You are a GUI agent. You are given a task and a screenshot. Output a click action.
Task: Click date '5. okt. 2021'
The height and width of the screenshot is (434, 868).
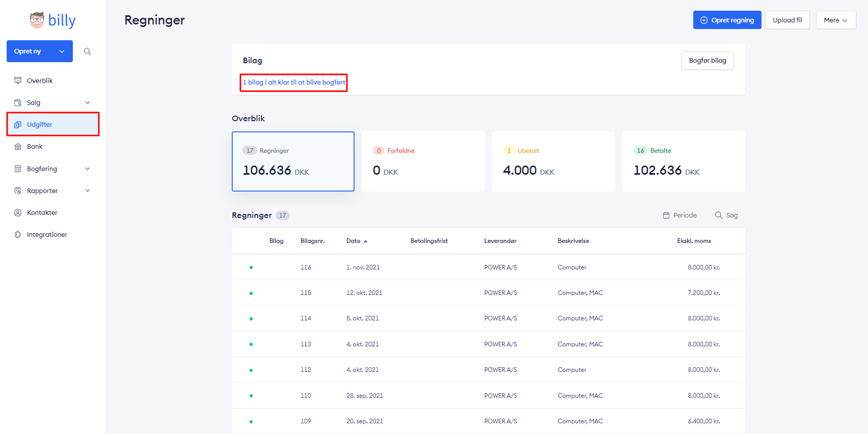(x=363, y=318)
